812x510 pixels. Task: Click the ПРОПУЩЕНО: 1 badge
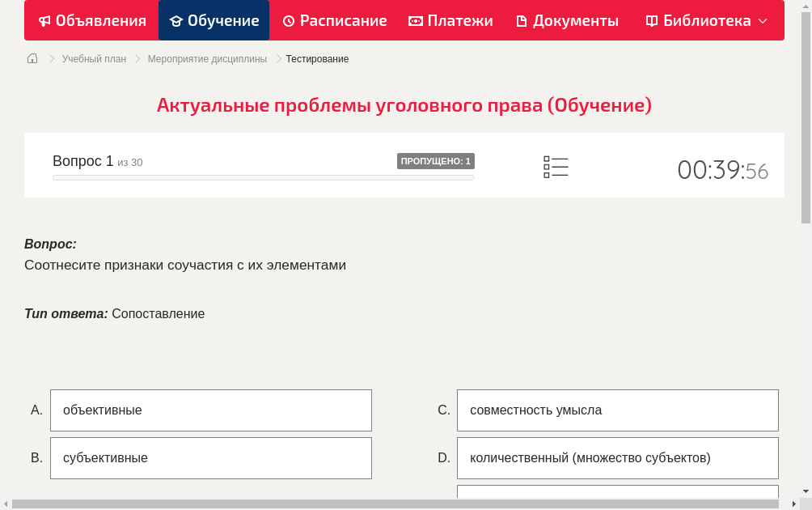click(437, 161)
